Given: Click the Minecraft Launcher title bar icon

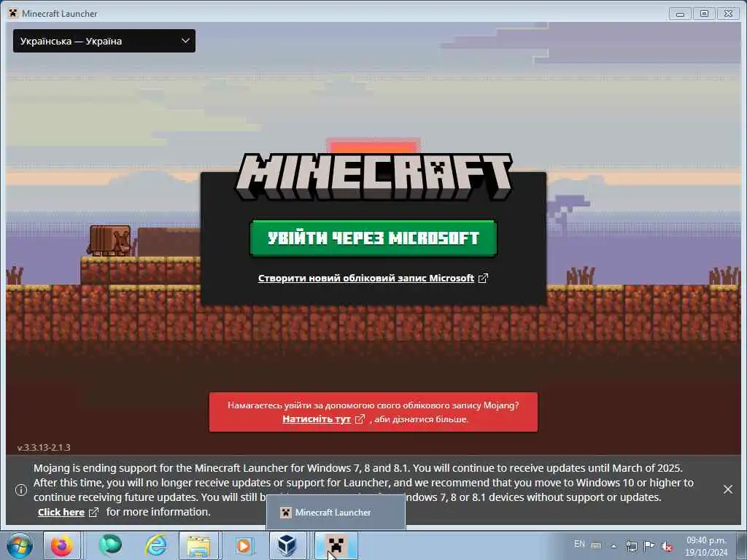Looking at the screenshot, I should (13, 13).
